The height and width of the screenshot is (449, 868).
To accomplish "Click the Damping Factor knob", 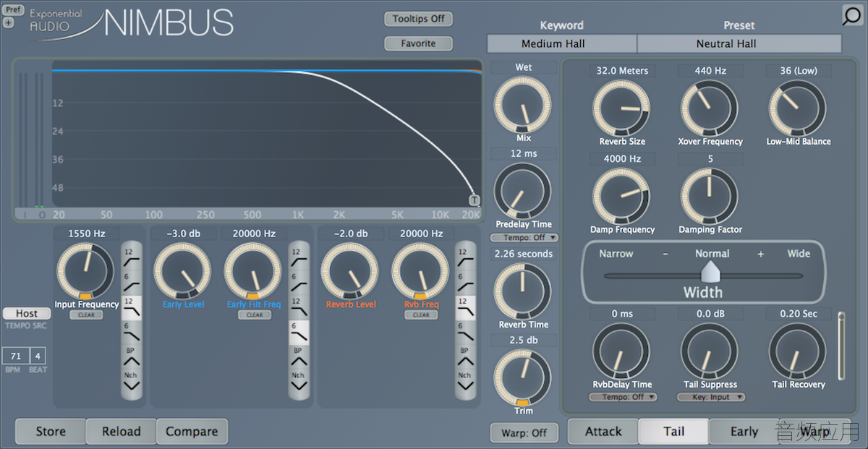I will [x=710, y=197].
